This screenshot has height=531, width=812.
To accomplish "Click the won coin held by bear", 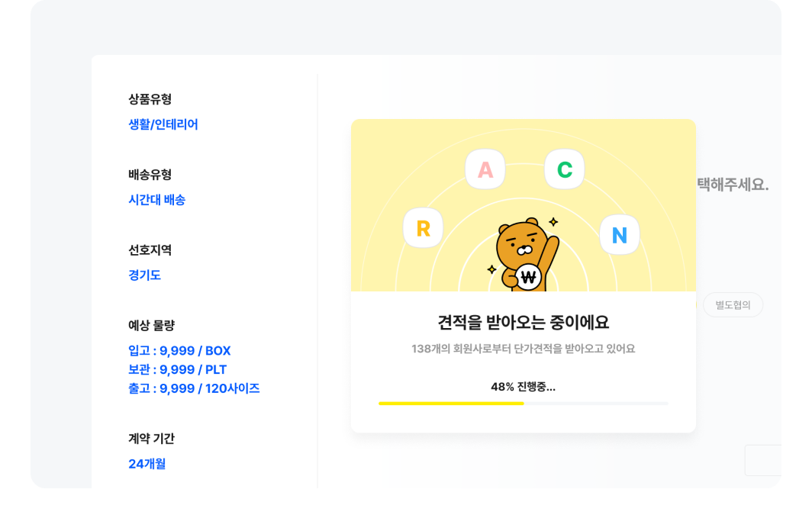I will point(528,277).
